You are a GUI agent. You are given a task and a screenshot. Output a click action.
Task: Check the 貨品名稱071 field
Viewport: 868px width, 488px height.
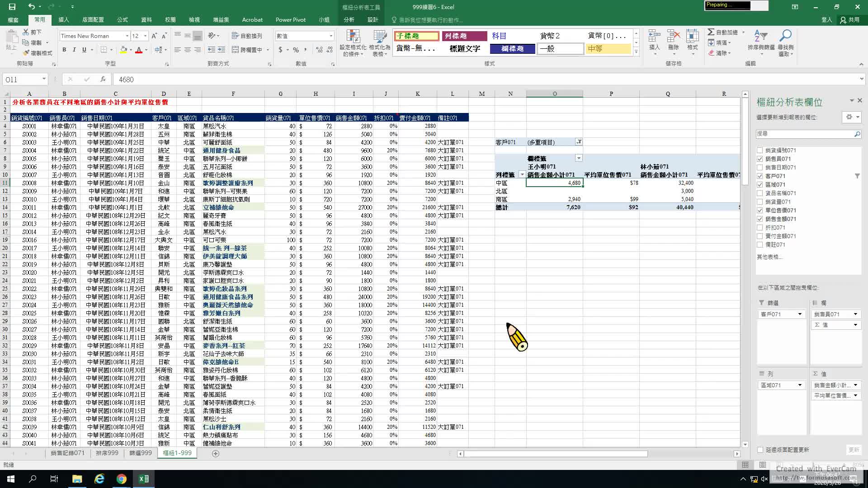click(x=760, y=193)
